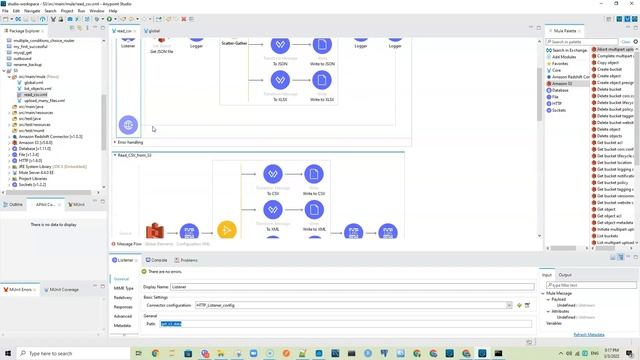Click the palette settings gear icon
The width and height of the screenshot is (640, 360).
(636, 42)
